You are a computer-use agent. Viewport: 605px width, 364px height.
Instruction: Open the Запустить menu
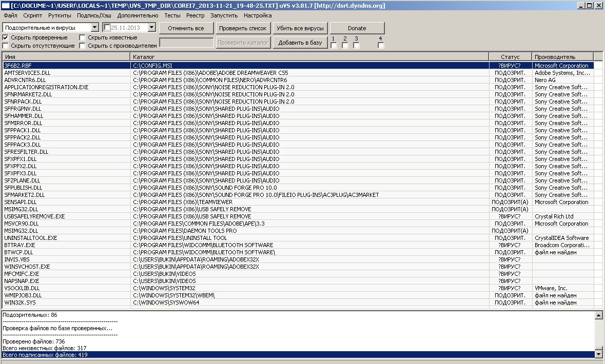(224, 15)
